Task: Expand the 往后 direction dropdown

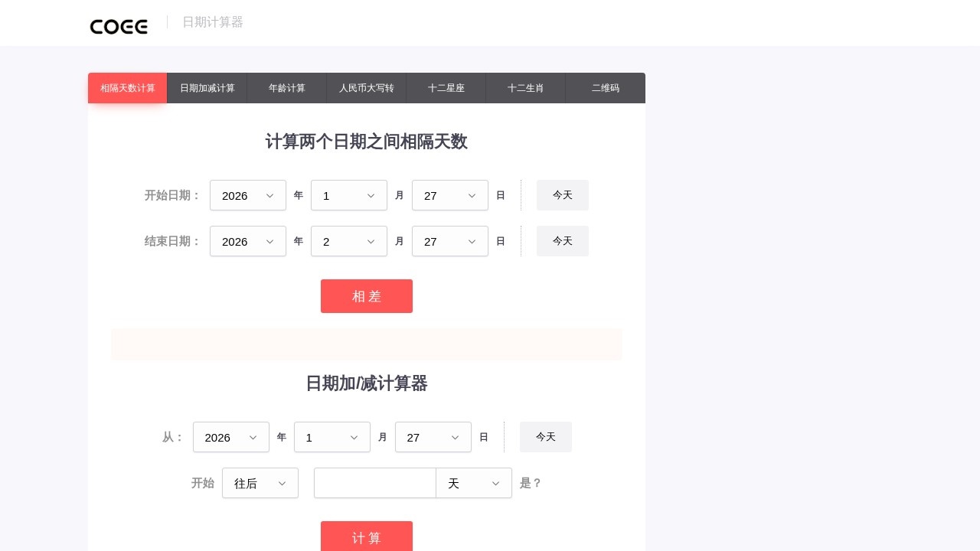Action: tap(260, 483)
